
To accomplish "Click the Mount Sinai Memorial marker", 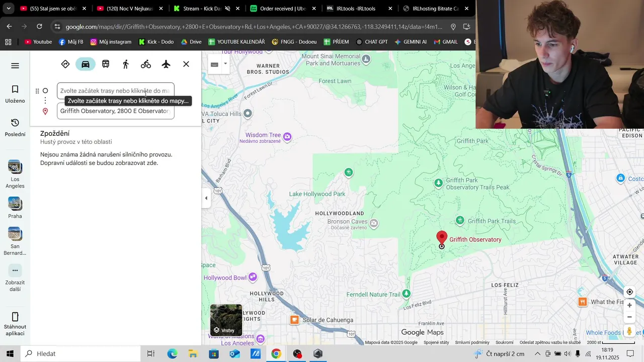I will tap(366, 59).
